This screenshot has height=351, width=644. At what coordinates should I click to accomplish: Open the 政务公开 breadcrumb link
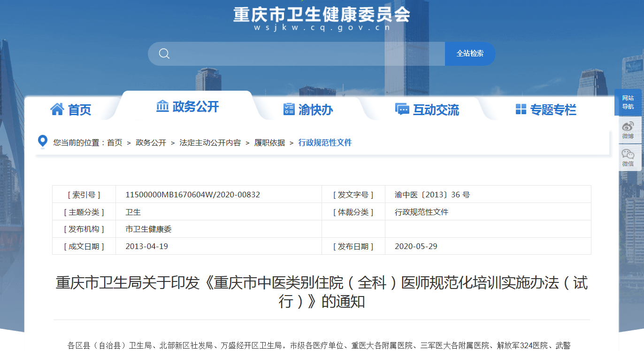pyautogui.click(x=151, y=142)
